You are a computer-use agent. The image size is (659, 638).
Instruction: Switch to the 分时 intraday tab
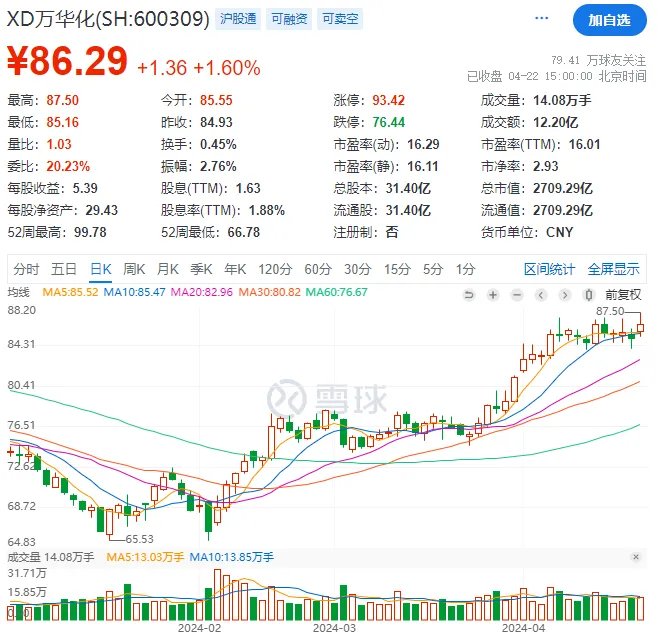point(26,269)
